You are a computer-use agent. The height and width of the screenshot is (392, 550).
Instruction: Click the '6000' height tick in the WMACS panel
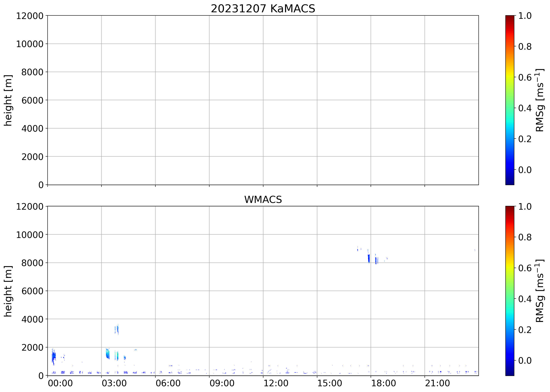[32, 291]
